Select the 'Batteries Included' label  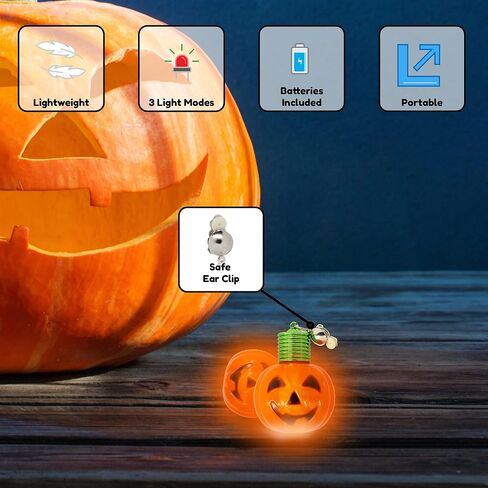tap(302, 97)
